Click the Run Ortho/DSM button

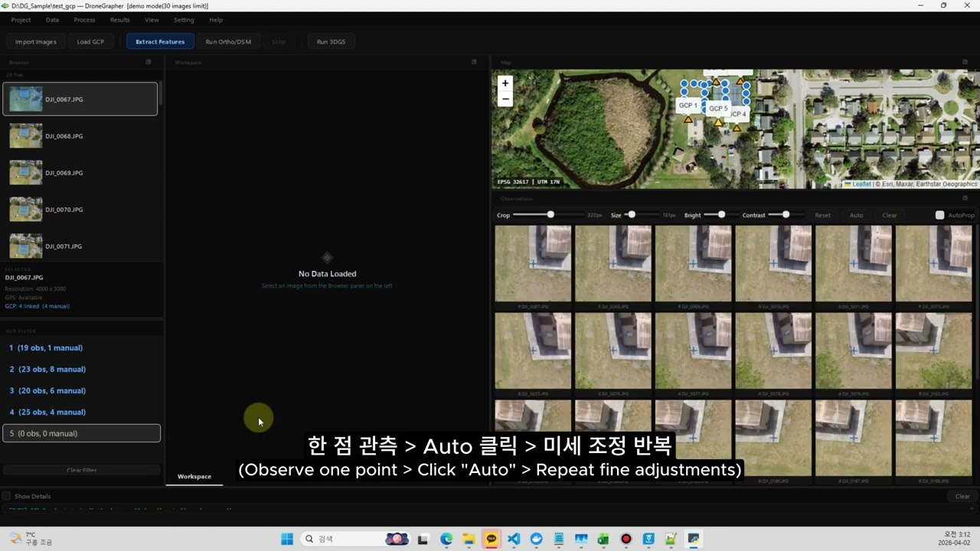tap(228, 41)
